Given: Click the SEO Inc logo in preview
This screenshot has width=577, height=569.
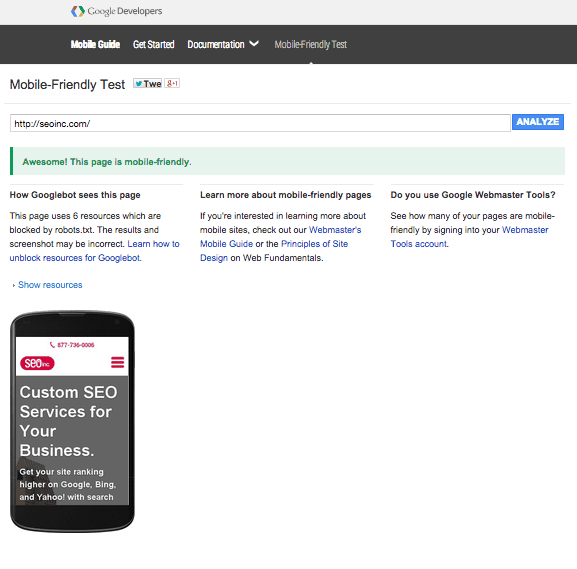Looking at the screenshot, I should [x=37, y=363].
